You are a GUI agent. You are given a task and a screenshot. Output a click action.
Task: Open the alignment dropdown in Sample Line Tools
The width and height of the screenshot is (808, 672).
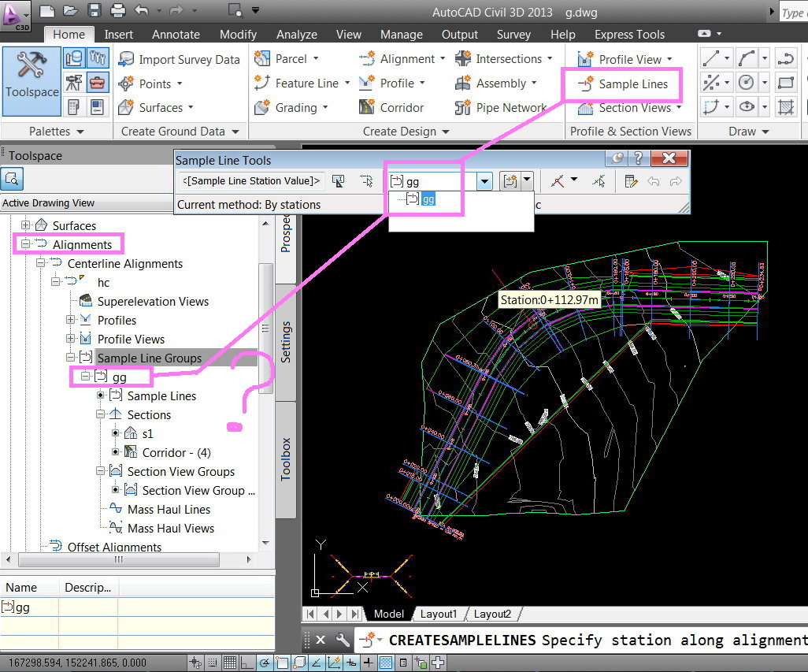pos(484,180)
